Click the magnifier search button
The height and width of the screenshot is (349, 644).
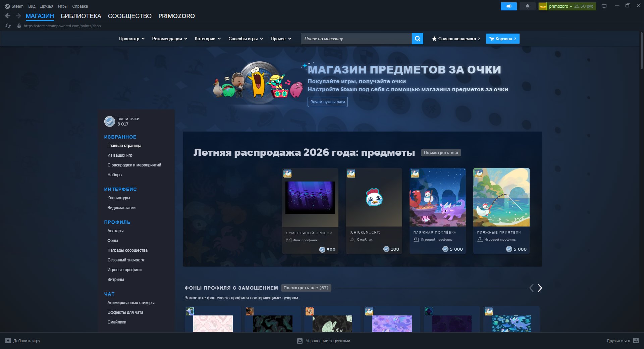418,39
